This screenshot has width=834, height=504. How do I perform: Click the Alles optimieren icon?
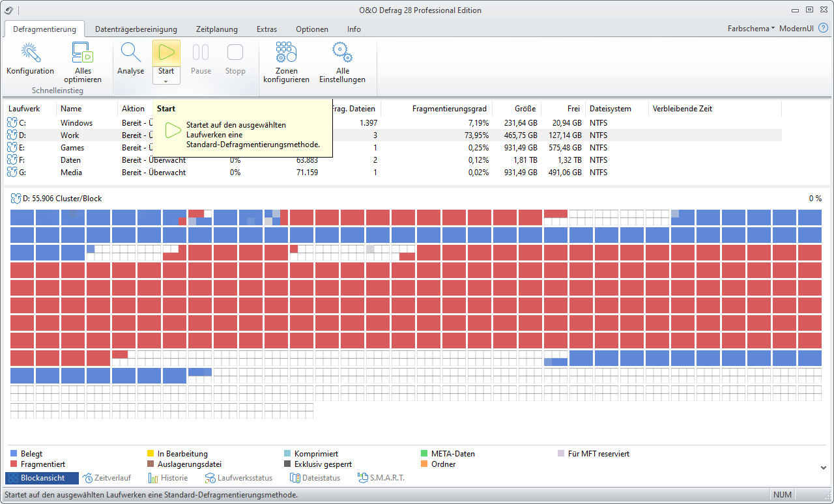83,53
